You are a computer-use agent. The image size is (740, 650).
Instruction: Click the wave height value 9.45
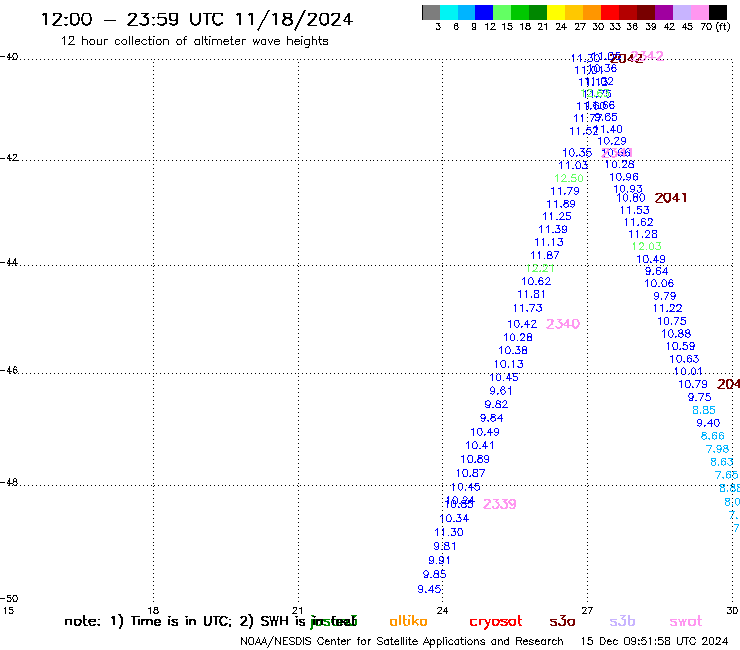coord(429,589)
